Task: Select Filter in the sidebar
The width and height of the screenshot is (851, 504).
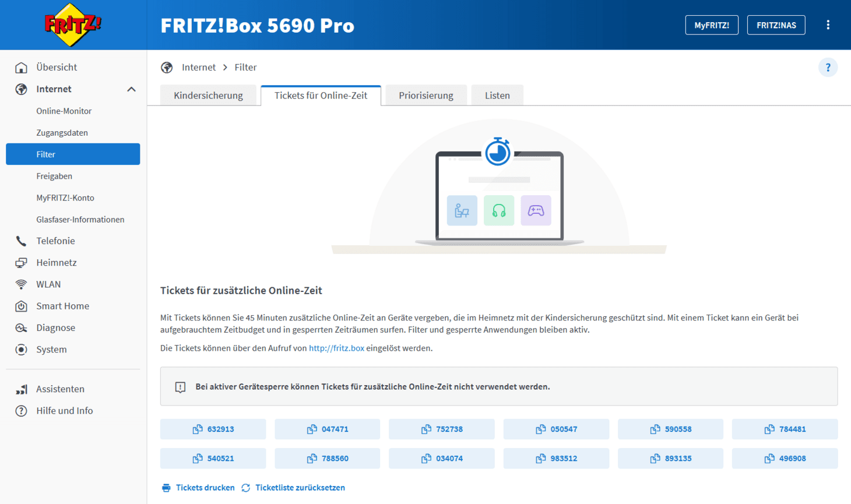Action: click(x=73, y=154)
